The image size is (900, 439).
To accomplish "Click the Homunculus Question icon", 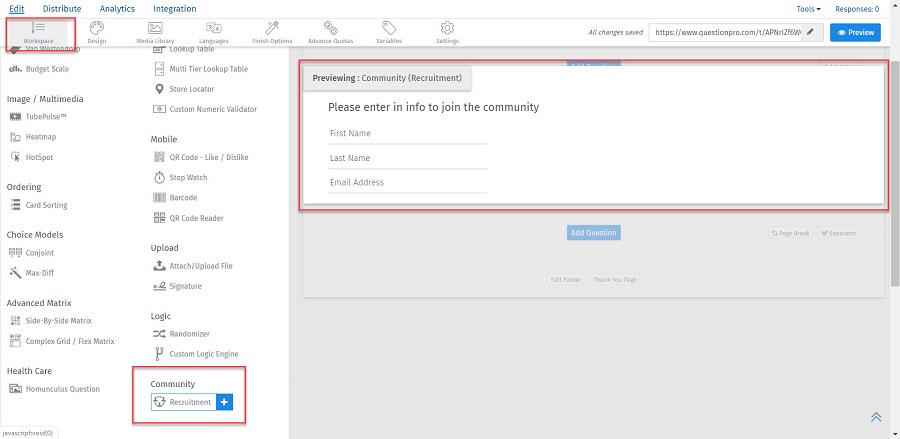I will (x=15, y=389).
